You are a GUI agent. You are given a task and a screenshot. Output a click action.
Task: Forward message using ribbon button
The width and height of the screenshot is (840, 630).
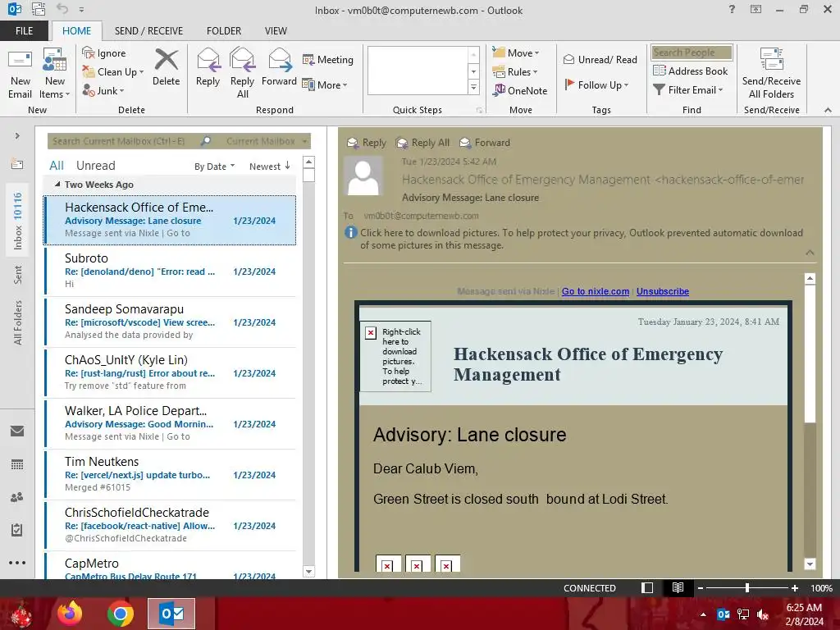pyautogui.click(x=279, y=67)
